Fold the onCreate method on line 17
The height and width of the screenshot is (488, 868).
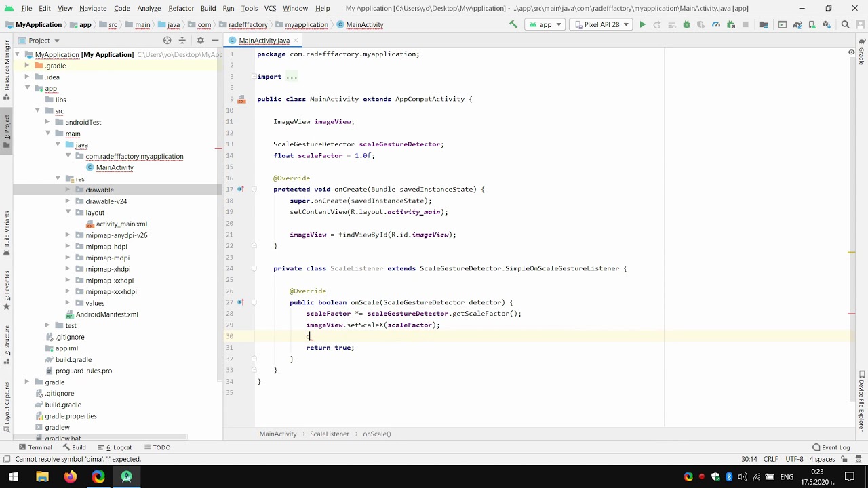[x=254, y=189]
